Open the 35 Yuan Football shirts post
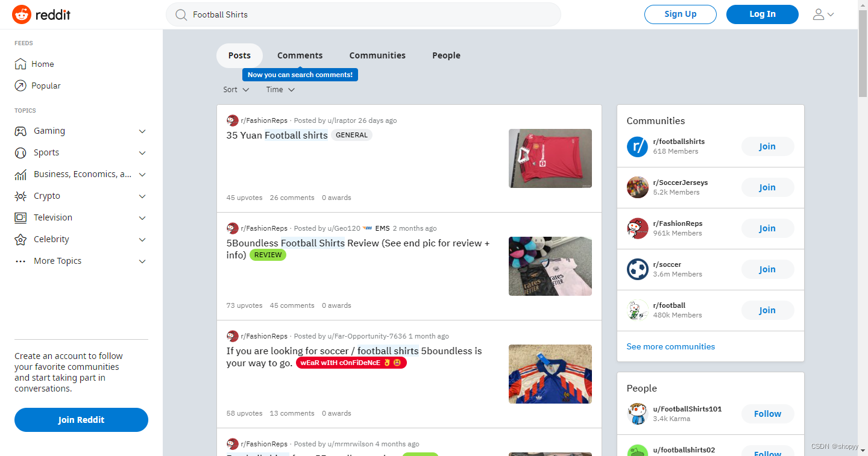868x456 pixels. (x=277, y=135)
